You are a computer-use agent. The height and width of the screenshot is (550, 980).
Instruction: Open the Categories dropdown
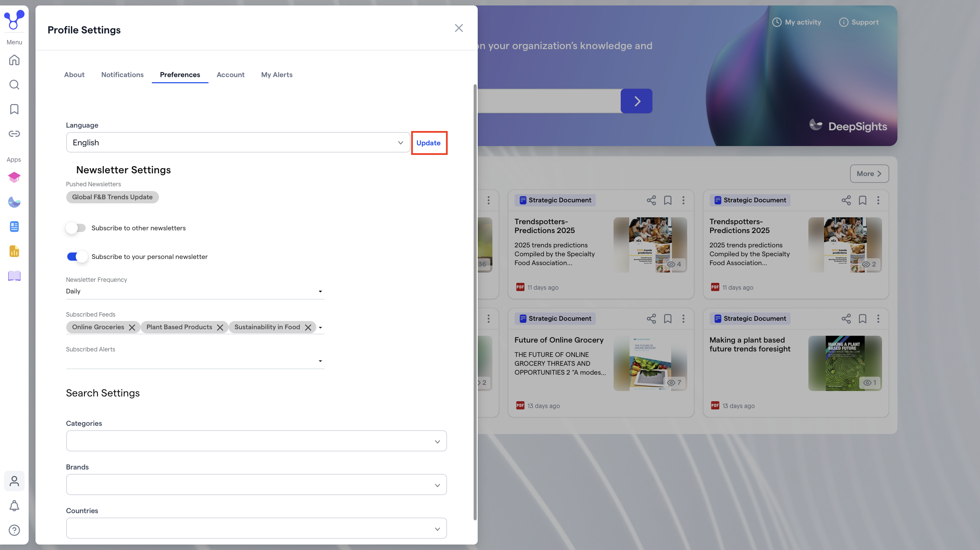pyautogui.click(x=256, y=441)
